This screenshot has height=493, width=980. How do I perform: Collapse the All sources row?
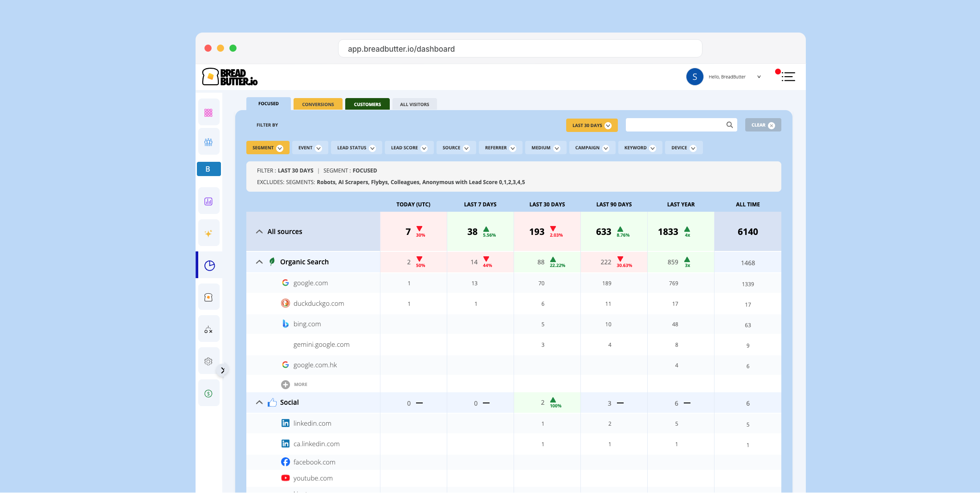(x=259, y=232)
